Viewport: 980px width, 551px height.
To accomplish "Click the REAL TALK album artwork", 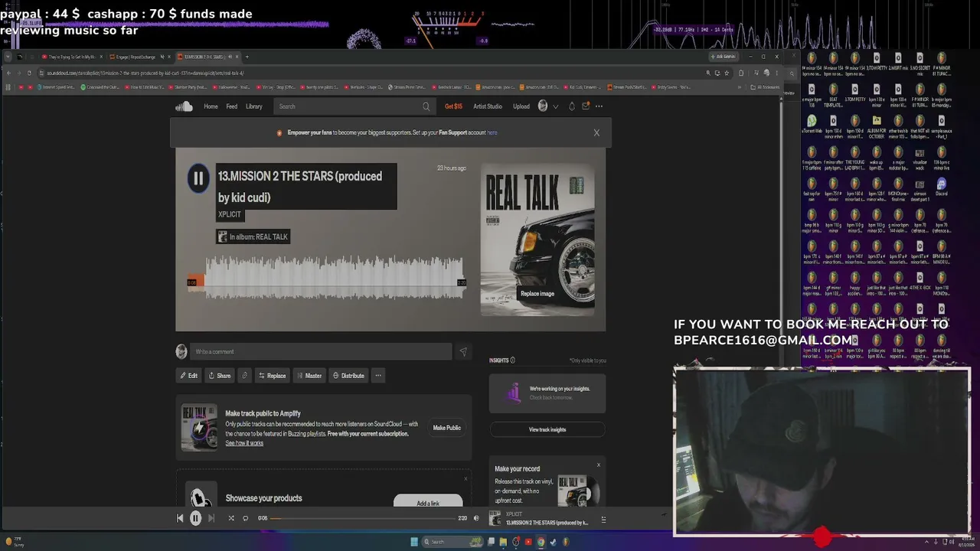I will 537,240.
